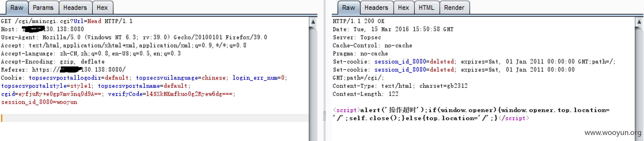The height and width of the screenshot is (141, 644).
Task: Open the response Headers tab
Action: click(376, 8)
